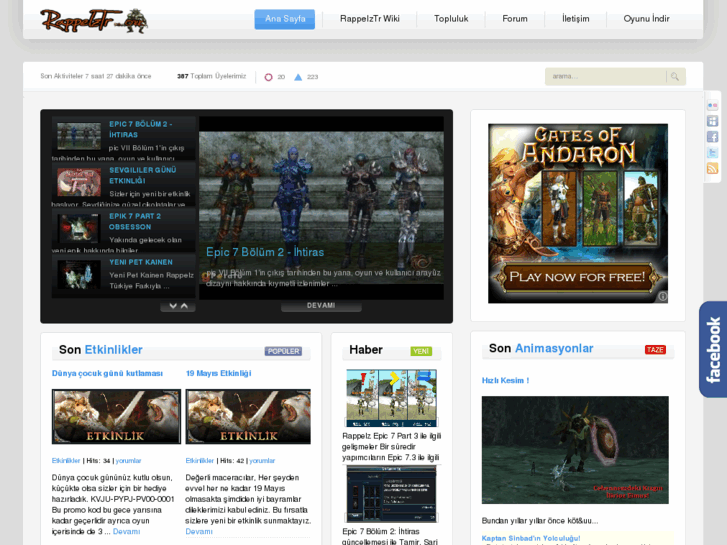Open 19 Mayıs Etkinliği article

coord(218,373)
